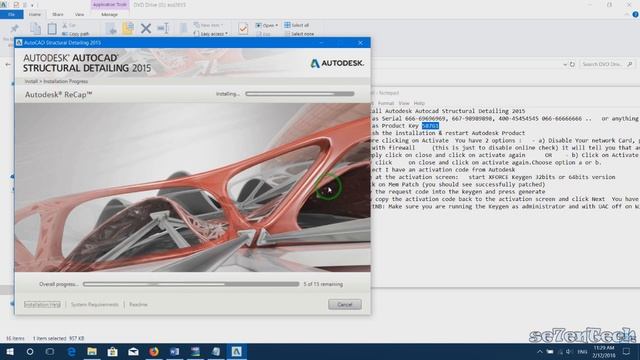Image resolution: width=640 pixels, height=360 pixels.
Task: Click the Move to icon in ribbon
Action: [111, 28]
